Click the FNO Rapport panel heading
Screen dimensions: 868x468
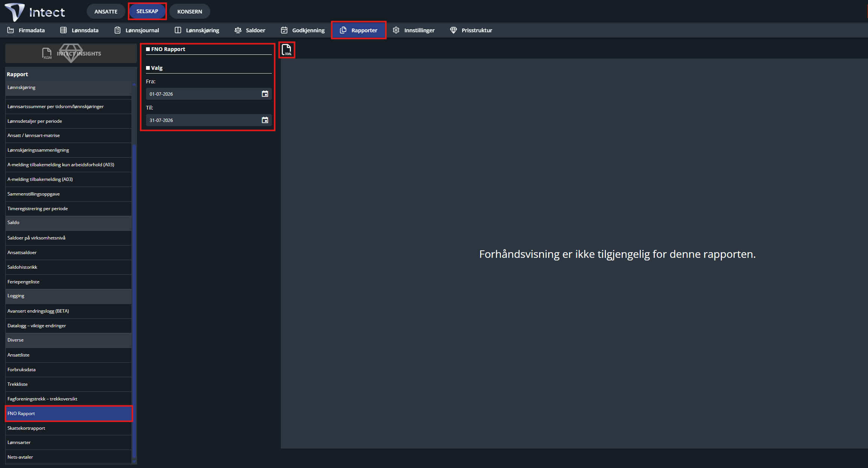168,49
